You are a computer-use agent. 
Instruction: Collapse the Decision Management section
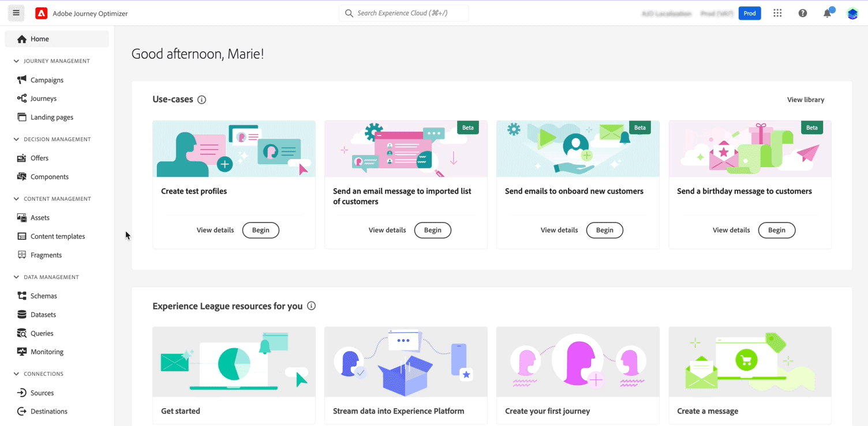pos(16,139)
